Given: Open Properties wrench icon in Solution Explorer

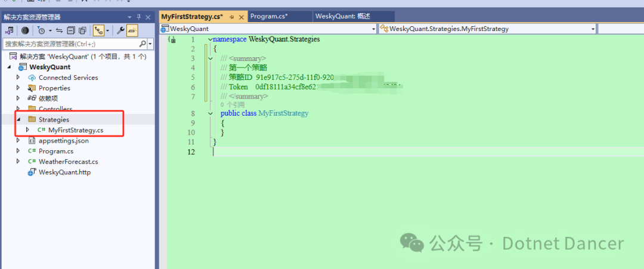Looking at the screenshot, I should pos(120,30).
